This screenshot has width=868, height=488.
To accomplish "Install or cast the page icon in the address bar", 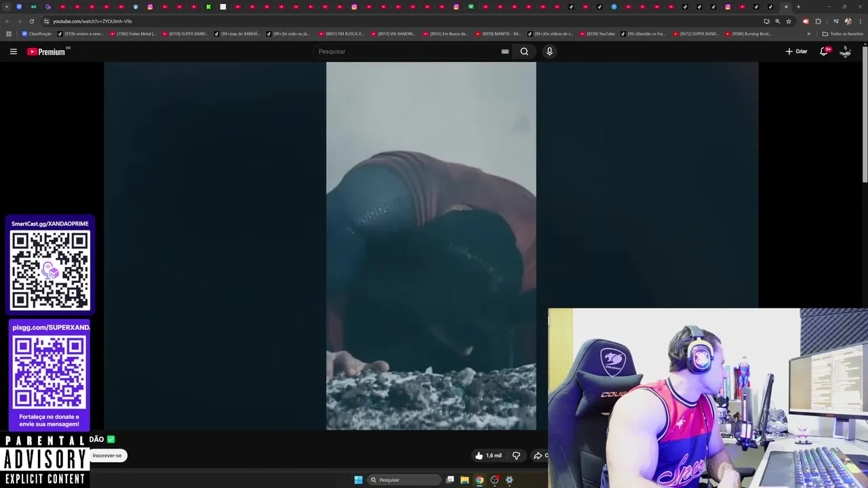I will [x=766, y=21].
